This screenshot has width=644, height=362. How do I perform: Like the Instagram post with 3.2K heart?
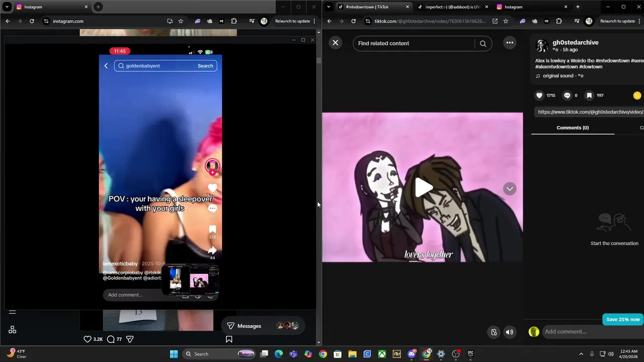(88, 339)
